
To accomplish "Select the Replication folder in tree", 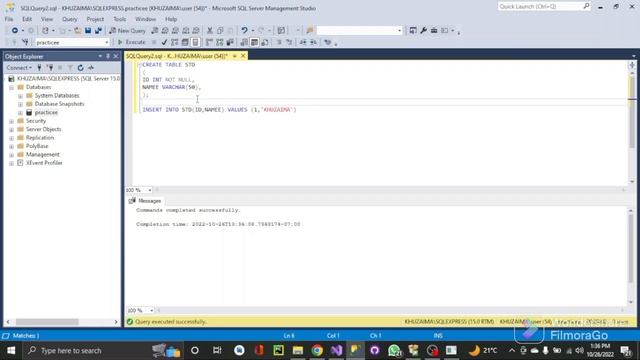I will [40, 138].
